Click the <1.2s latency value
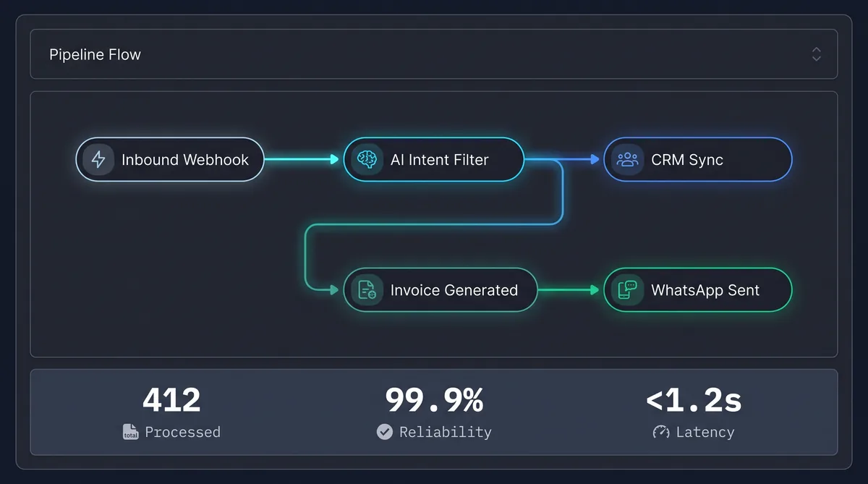The height and width of the screenshot is (484, 868). 694,400
